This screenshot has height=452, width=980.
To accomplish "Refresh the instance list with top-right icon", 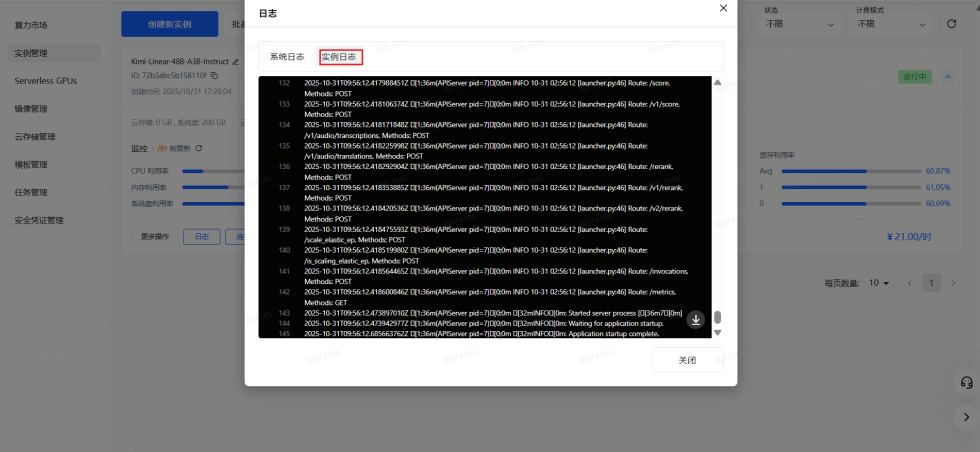I will pos(952,24).
